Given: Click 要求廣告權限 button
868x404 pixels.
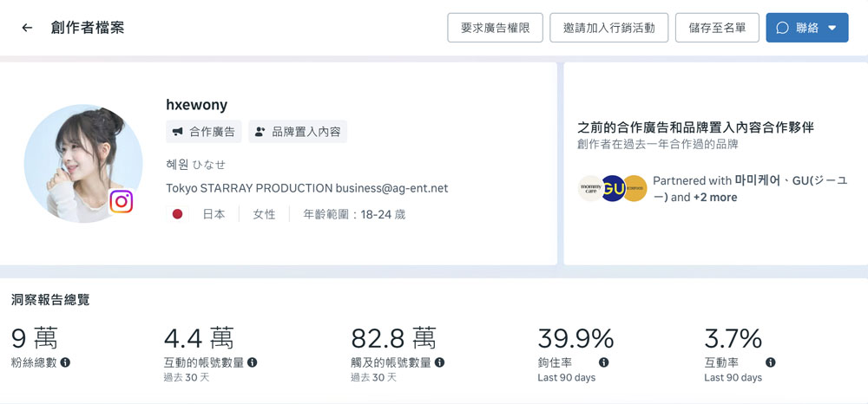Looking at the screenshot, I should 495,28.
